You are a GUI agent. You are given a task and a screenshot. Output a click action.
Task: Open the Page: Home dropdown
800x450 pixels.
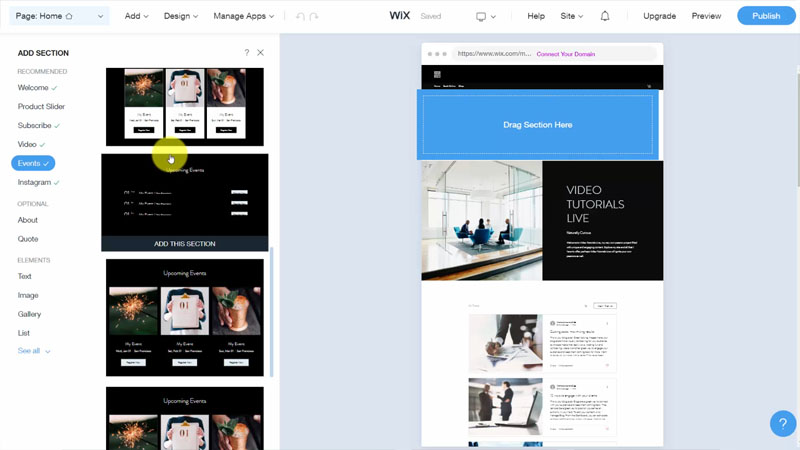pos(56,16)
